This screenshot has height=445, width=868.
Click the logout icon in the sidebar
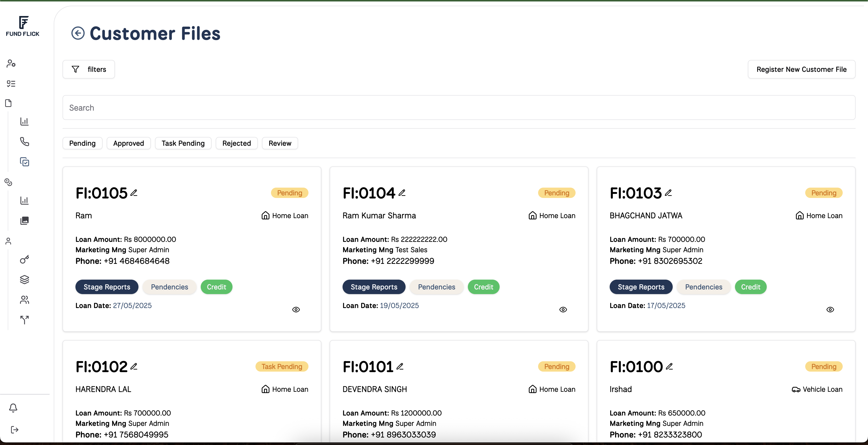coord(14,429)
